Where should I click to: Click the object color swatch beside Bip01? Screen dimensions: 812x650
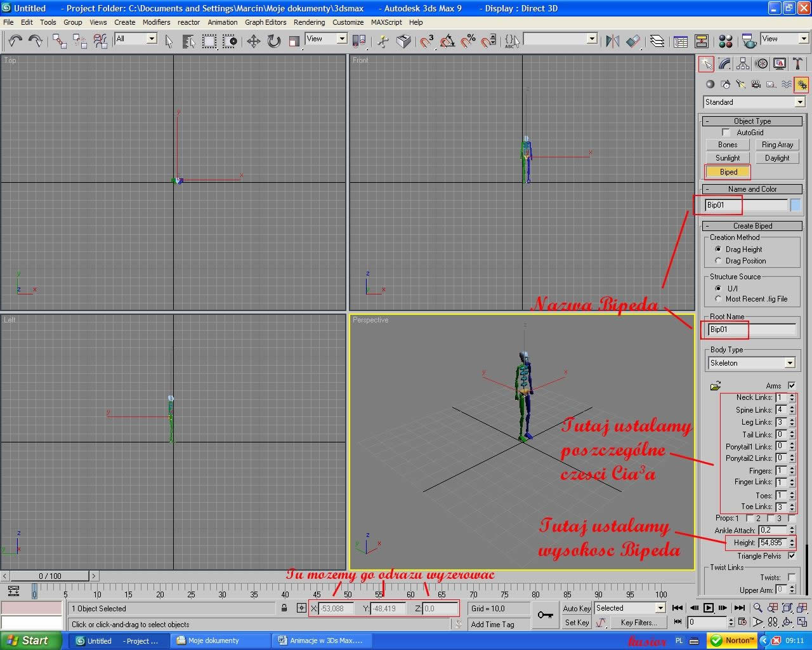tap(796, 205)
